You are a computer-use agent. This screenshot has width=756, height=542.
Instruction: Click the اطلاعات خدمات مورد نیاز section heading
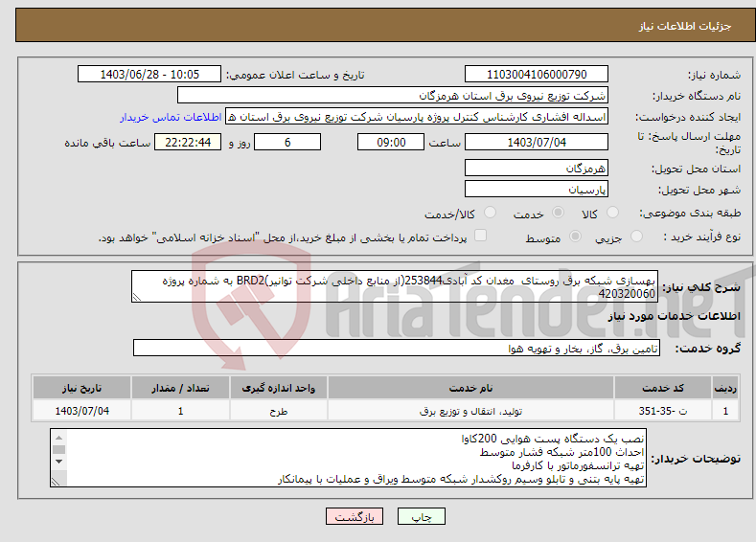tap(674, 316)
